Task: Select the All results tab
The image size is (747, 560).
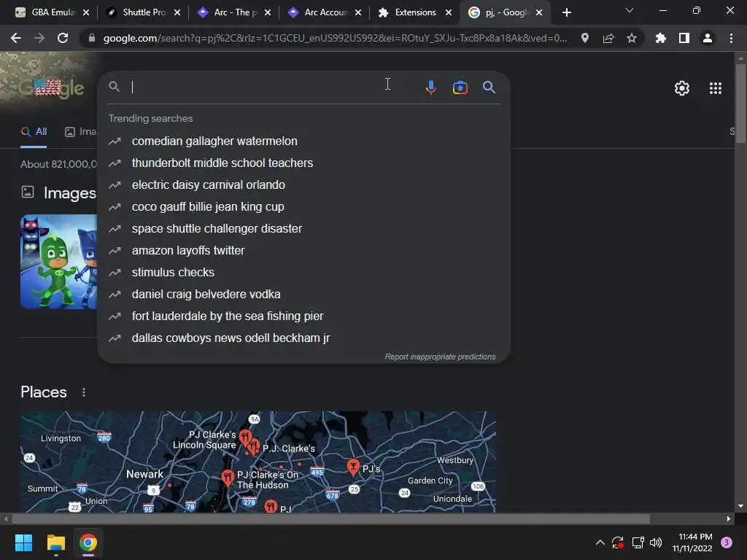Action: [x=34, y=132]
